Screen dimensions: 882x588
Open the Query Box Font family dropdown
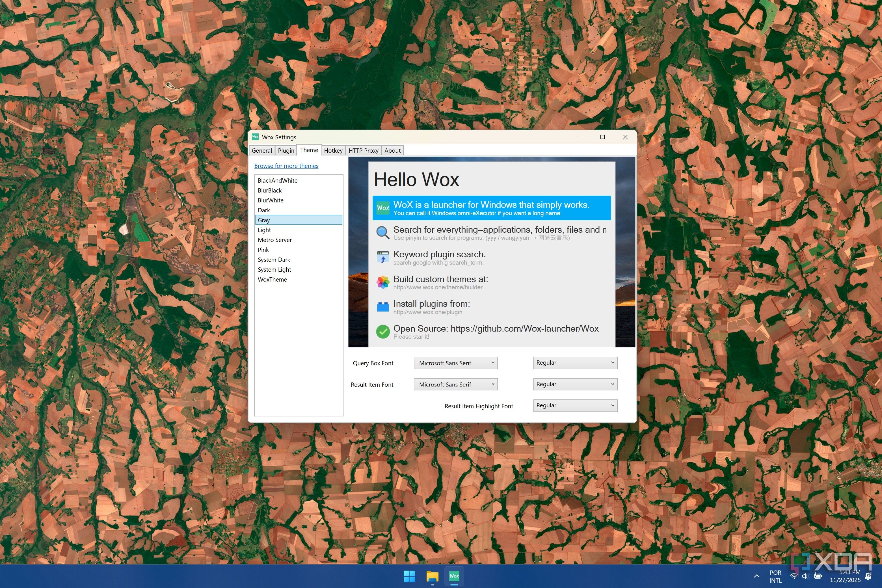(x=456, y=363)
